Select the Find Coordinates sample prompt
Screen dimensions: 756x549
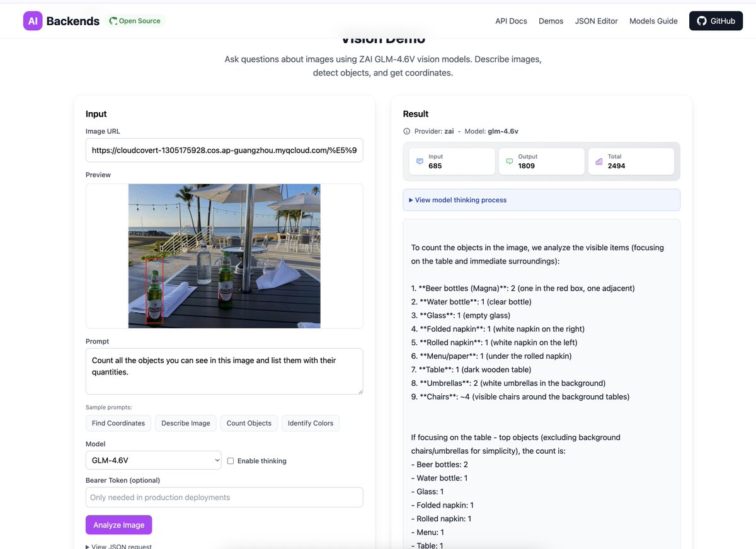118,423
